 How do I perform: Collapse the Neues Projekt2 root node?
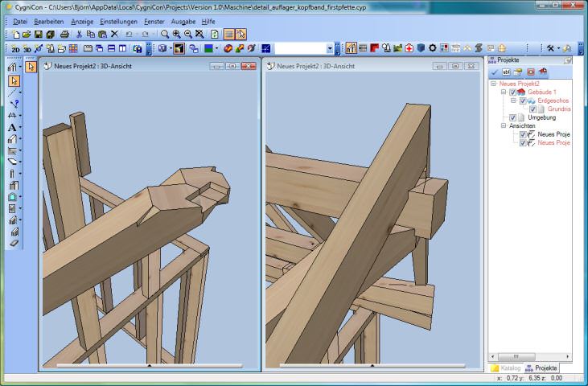493,84
